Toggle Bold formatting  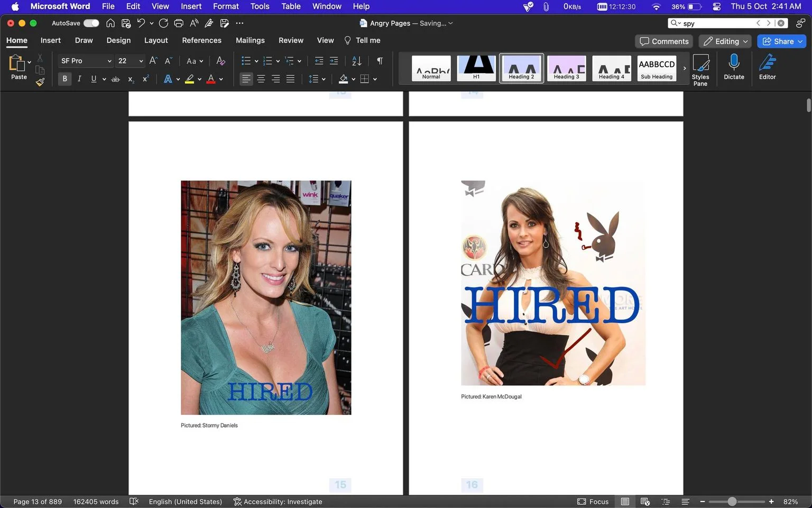[x=64, y=79]
